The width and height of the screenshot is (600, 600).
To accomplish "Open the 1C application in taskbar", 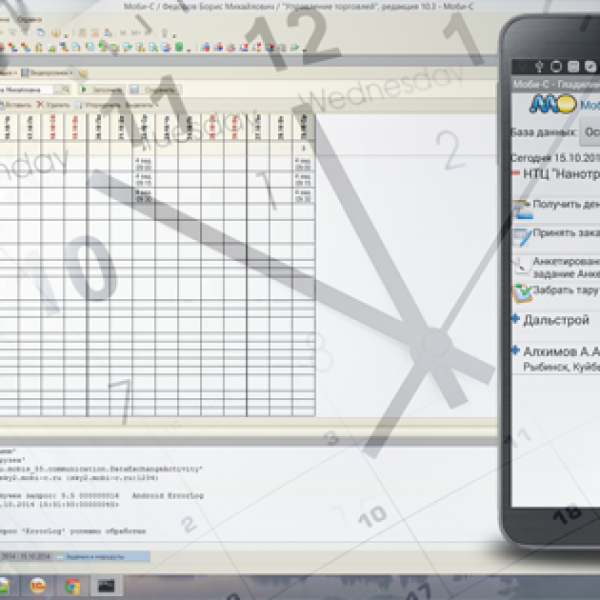I will coord(37,585).
